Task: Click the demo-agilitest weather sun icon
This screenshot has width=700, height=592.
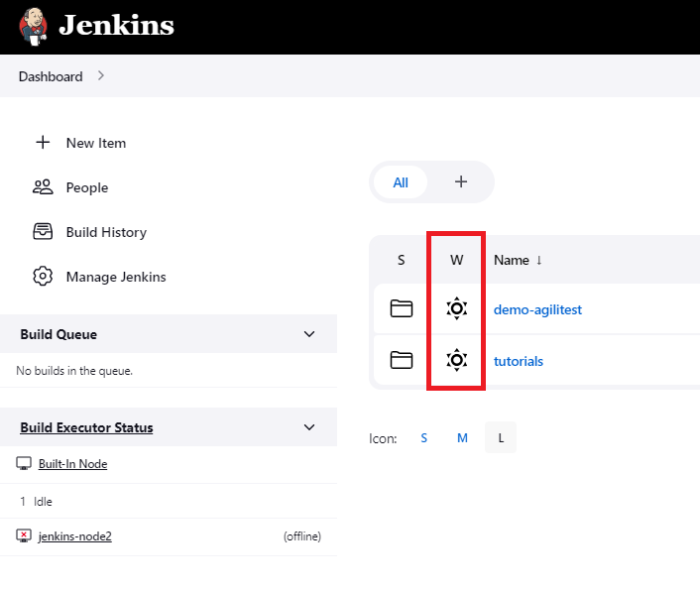Action: [x=456, y=308]
